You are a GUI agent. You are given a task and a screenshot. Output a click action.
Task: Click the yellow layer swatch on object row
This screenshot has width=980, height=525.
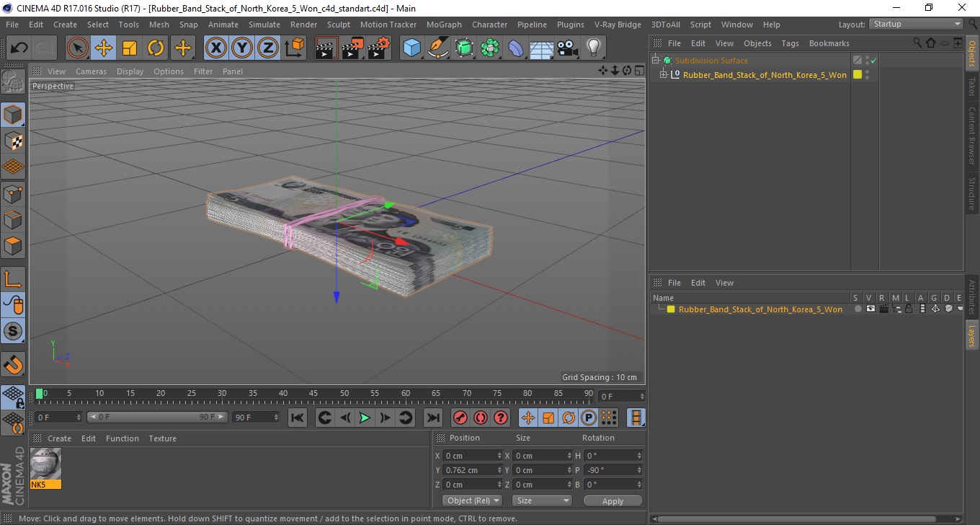pyautogui.click(x=857, y=74)
